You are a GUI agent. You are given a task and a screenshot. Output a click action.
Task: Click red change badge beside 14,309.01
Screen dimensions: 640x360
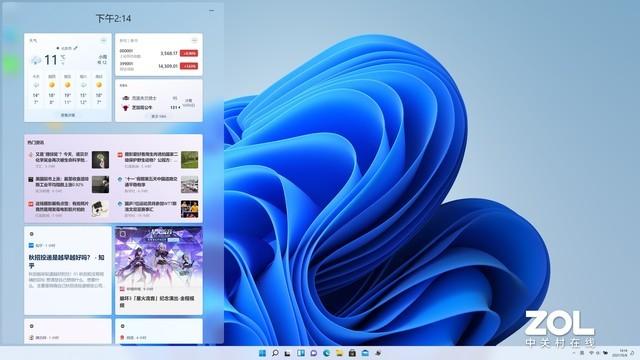(x=189, y=66)
